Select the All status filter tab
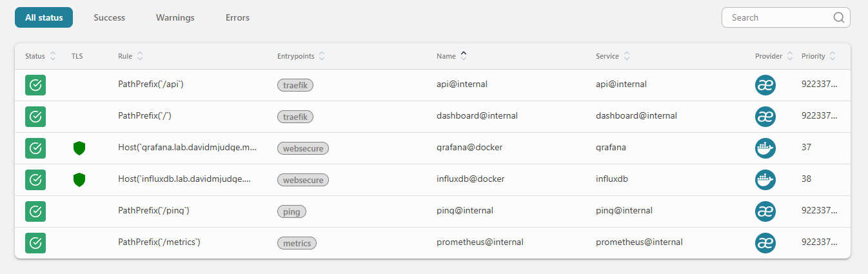Viewport: 868px width, 274px height. coord(44,17)
